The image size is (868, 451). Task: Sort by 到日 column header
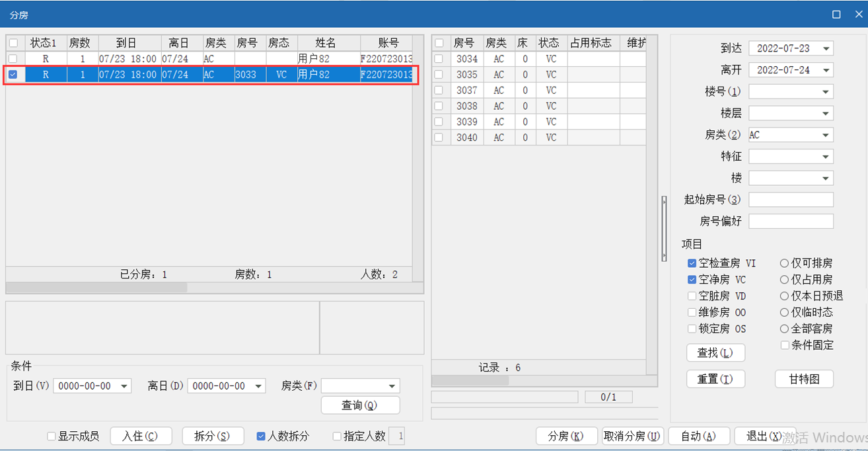tap(129, 43)
